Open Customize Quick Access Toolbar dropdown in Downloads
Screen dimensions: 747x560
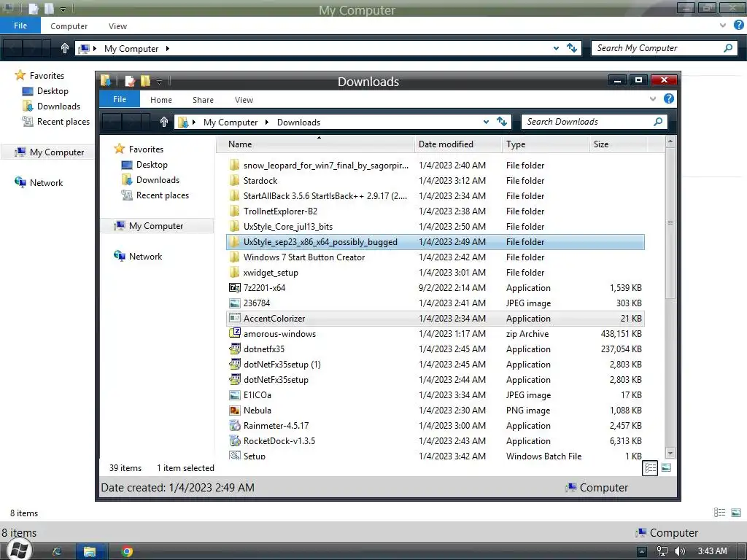click(159, 82)
